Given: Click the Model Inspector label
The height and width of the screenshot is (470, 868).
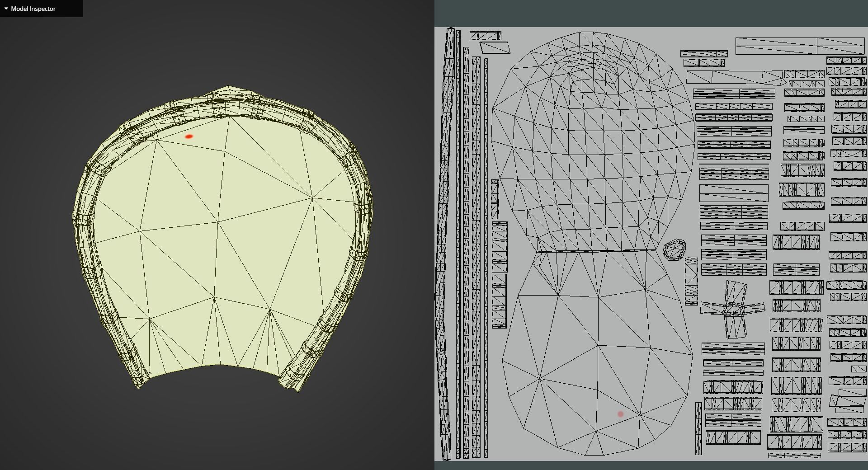Looking at the screenshot, I should (33, 9).
